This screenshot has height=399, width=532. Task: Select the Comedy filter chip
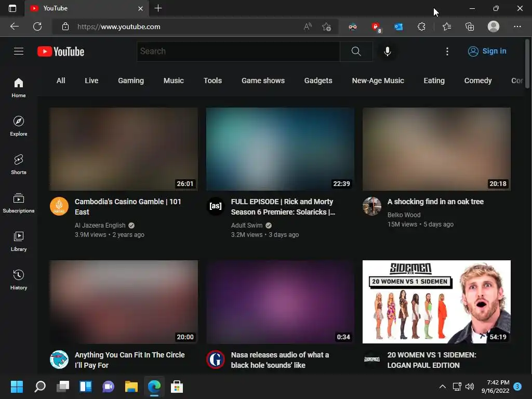click(478, 81)
